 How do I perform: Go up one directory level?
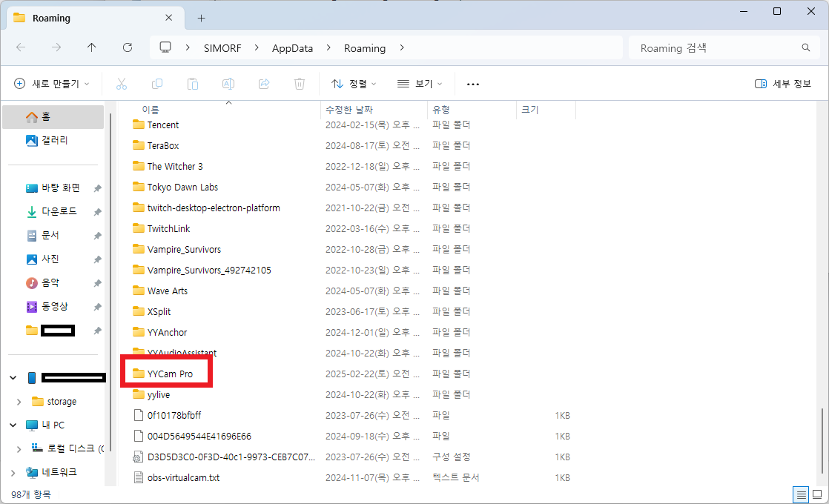[x=91, y=47]
